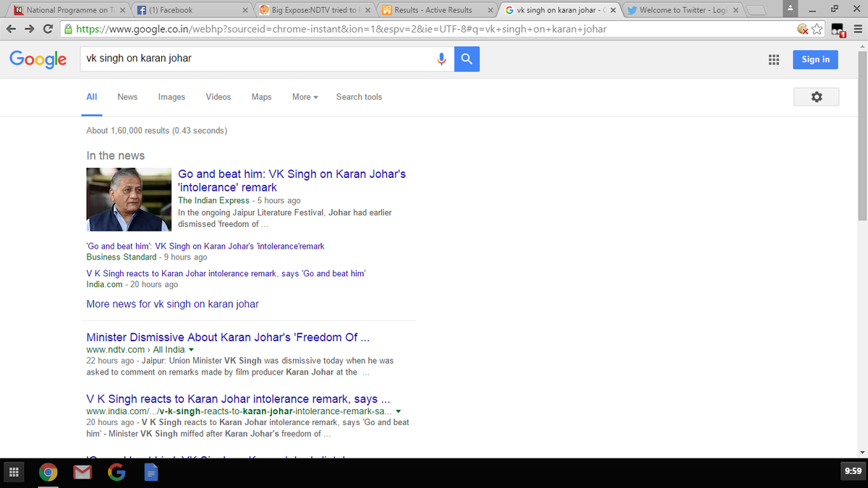Viewport: 868px width, 488px height.
Task: Bookmark this page with the star
Action: (817, 30)
